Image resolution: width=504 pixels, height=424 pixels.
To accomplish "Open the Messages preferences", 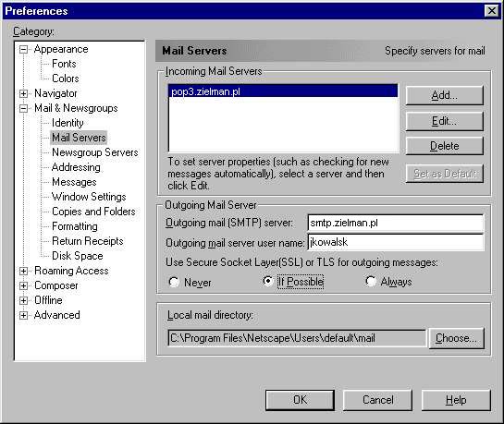I will pos(74,182).
